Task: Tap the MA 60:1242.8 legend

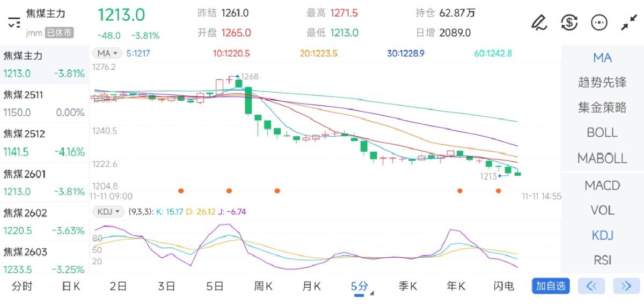Action: pos(493,53)
